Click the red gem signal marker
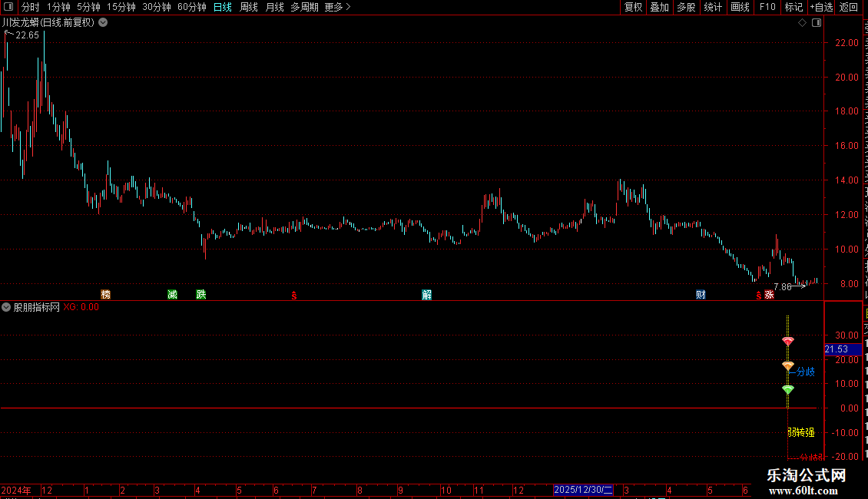The height and width of the screenshot is (499, 868). (x=788, y=341)
